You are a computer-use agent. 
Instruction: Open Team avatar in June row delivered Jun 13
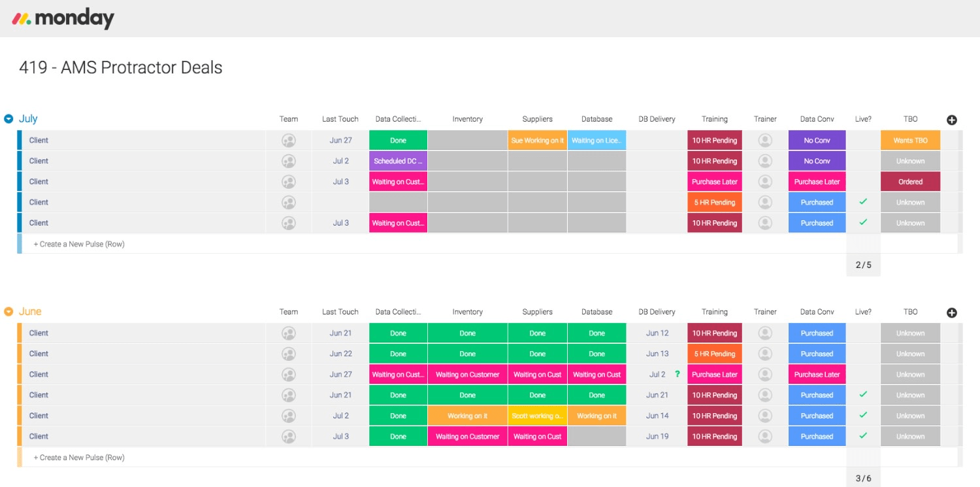coord(289,354)
